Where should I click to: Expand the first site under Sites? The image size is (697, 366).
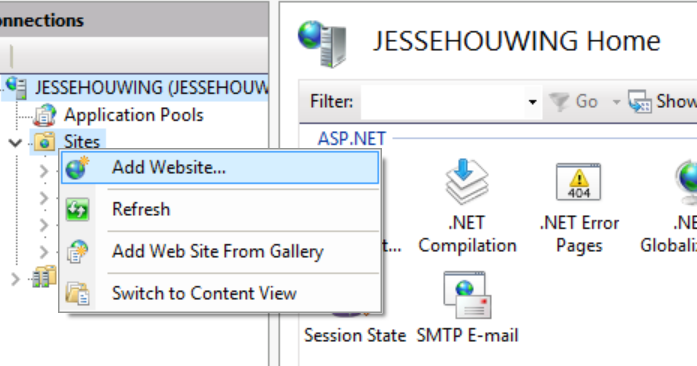tap(44, 171)
